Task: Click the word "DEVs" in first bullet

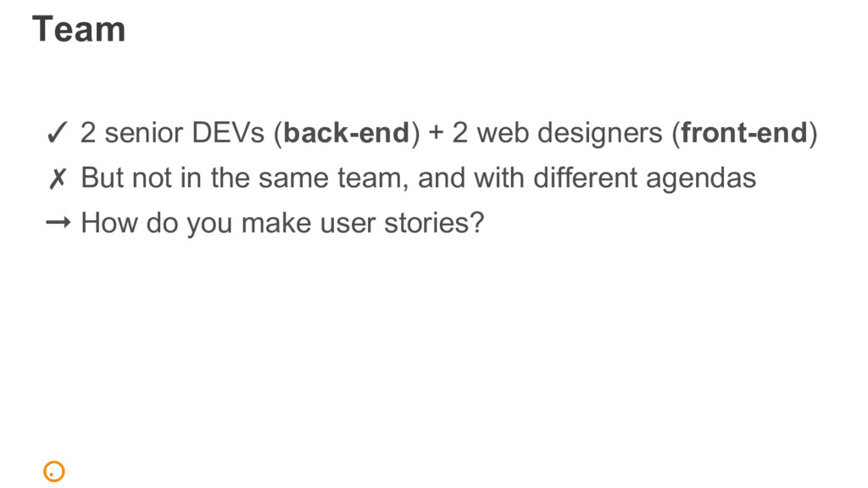Action: (x=228, y=133)
